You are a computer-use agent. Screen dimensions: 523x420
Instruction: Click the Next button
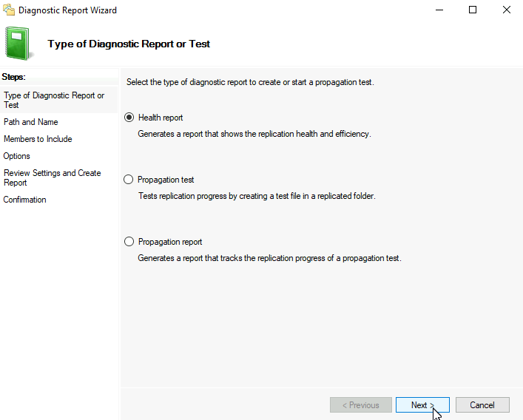pyautogui.click(x=422, y=405)
